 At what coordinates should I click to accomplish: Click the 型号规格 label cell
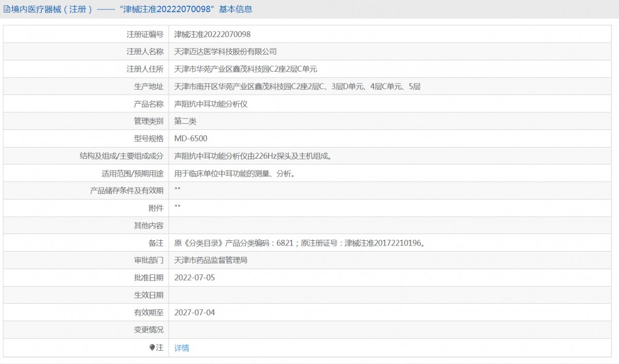86,139
